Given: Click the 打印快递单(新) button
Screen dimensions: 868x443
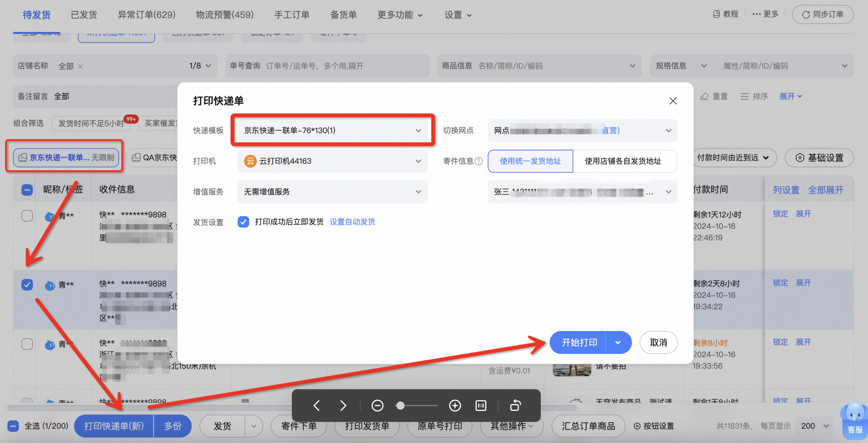Looking at the screenshot, I should [x=114, y=426].
